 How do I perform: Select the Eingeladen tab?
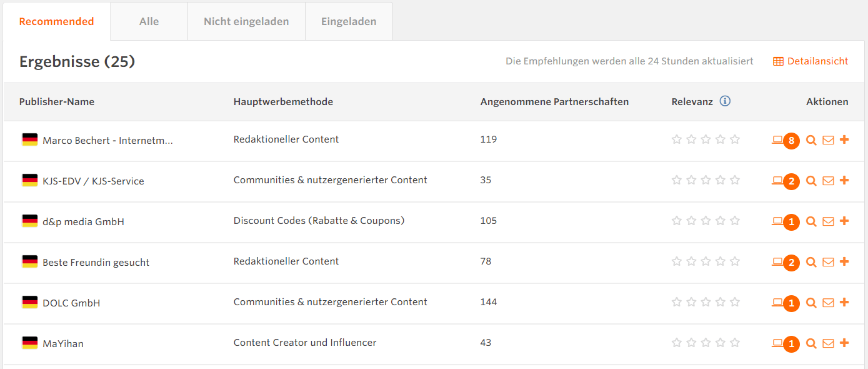coord(349,22)
